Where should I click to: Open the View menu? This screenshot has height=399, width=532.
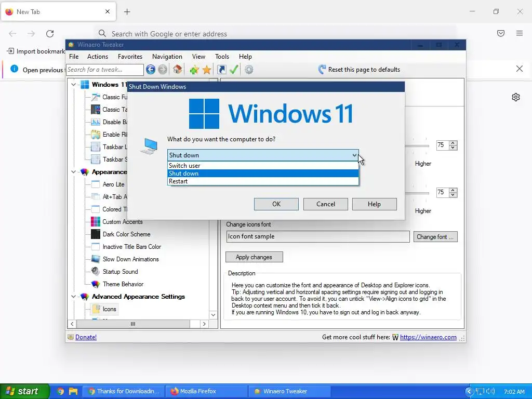[198, 57]
